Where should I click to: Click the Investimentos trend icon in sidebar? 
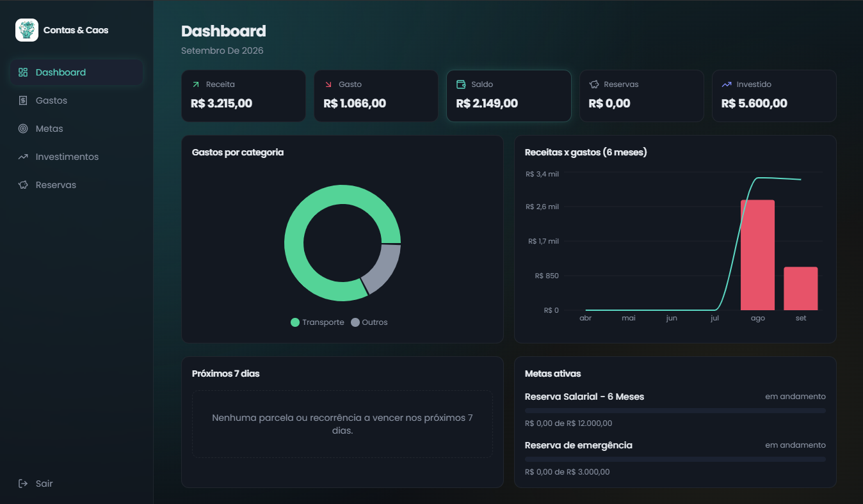(x=23, y=157)
